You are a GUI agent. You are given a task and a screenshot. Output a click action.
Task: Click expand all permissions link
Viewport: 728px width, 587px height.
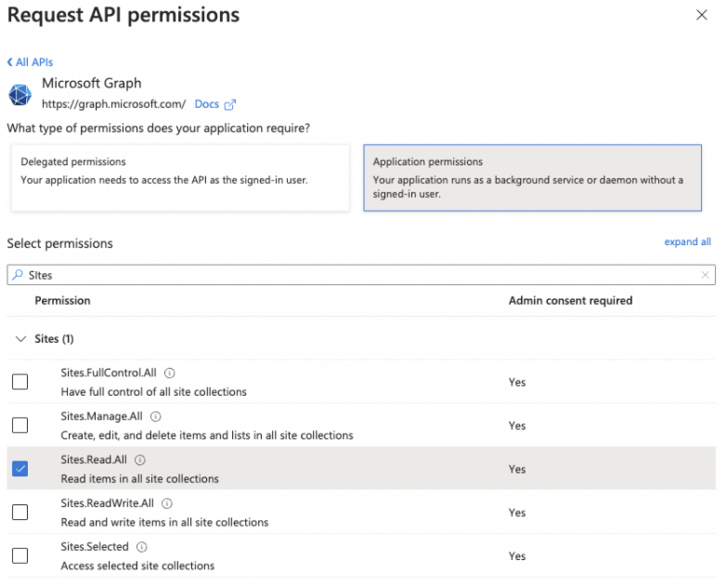point(687,242)
